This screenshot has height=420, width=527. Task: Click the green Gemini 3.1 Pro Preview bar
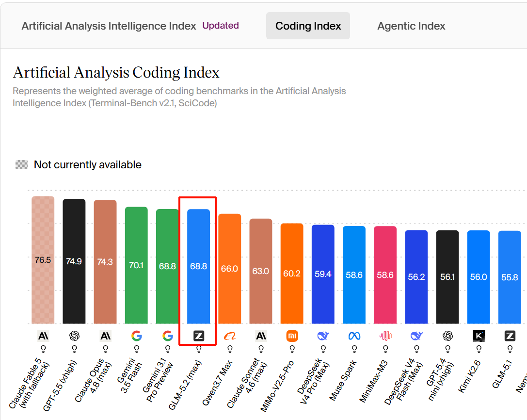click(x=167, y=266)
